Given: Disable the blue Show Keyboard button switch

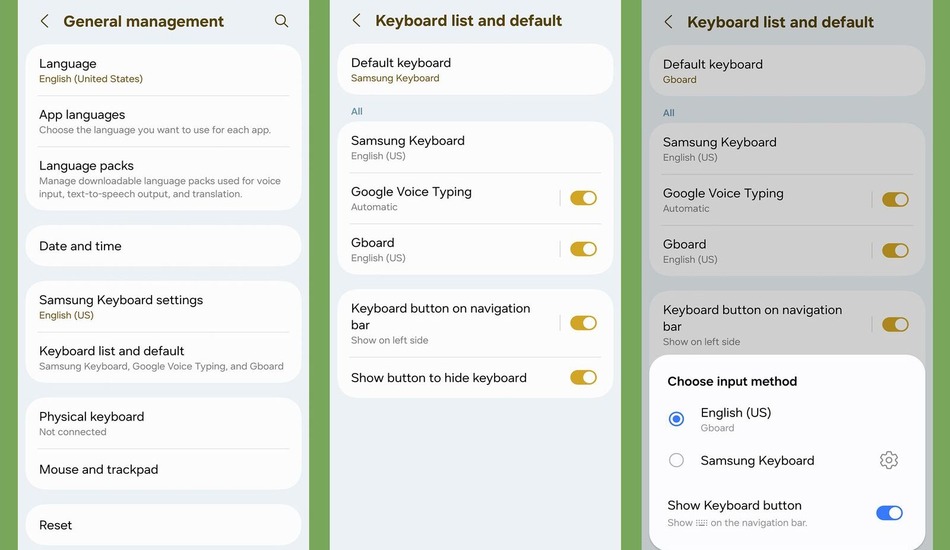Looking at the screenshot, I should (x=888, y=513).
